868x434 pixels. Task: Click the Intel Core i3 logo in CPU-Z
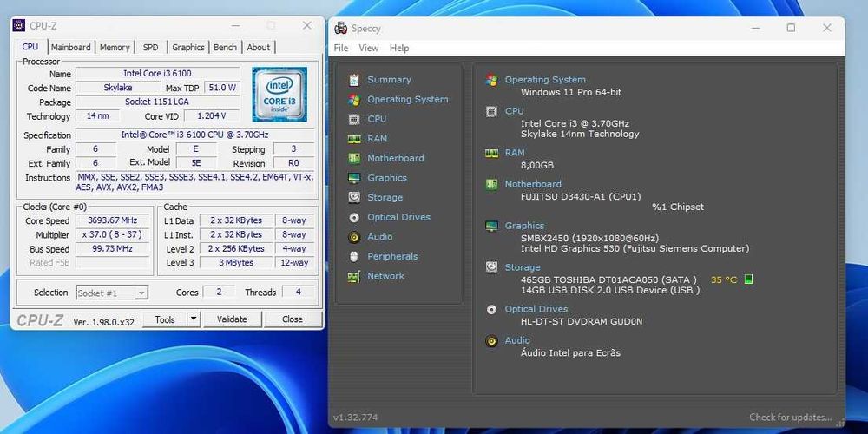pos(279,94)
